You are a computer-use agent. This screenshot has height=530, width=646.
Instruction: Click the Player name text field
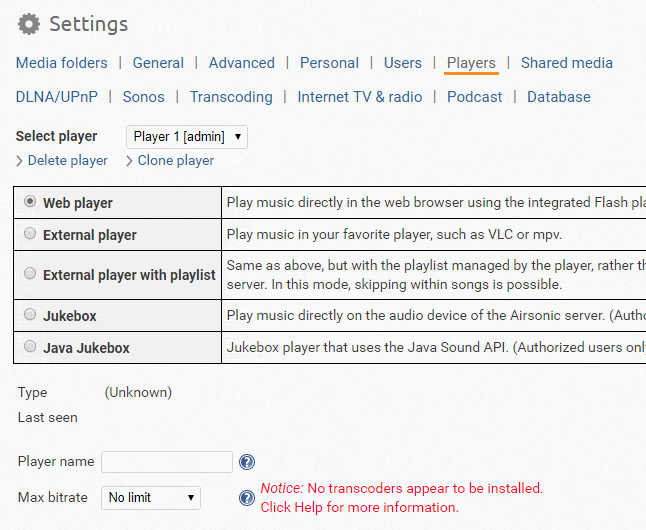point(167,462)
